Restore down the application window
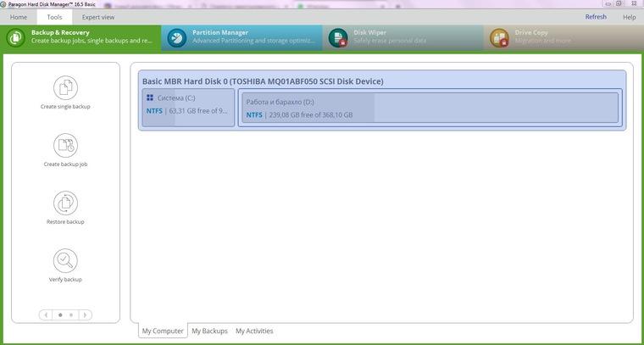Viewport: 644px width, 345px height. [619, 3]
